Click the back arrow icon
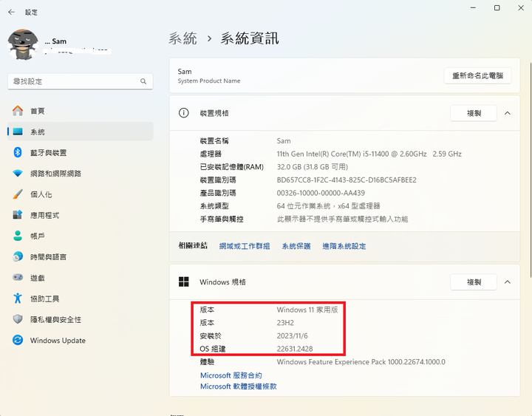The height and width of the screenshot is (416, 532). [12, 13]
